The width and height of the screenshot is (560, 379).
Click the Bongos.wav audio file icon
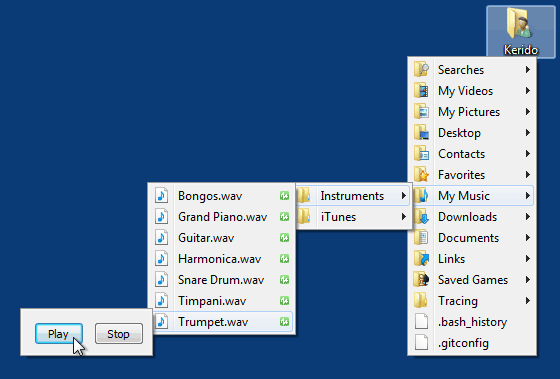tap(161, 196)
